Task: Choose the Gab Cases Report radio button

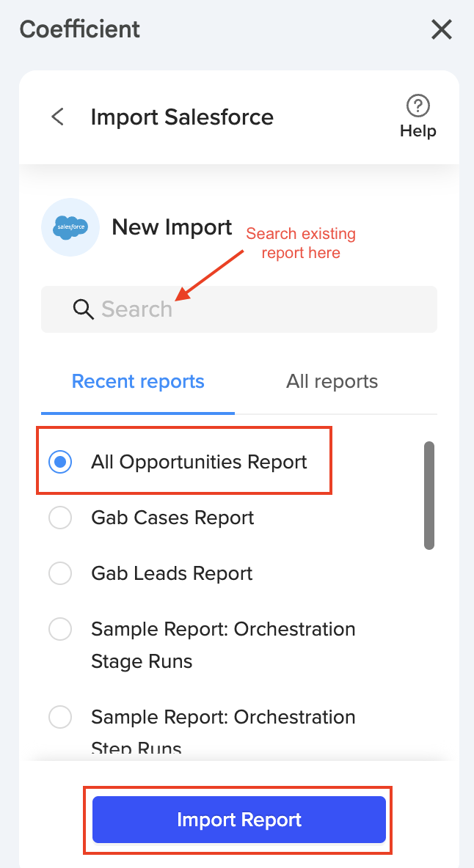Action: click(60, 518)
